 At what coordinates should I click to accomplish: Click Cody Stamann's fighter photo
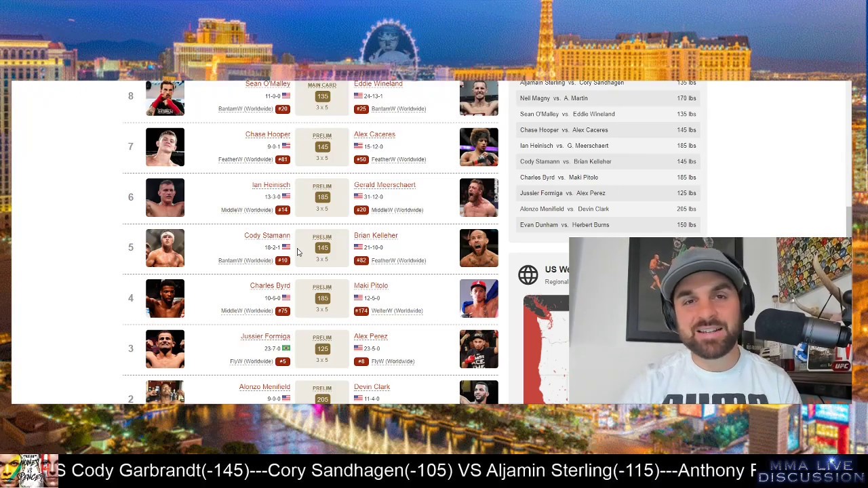click(165, 248)
